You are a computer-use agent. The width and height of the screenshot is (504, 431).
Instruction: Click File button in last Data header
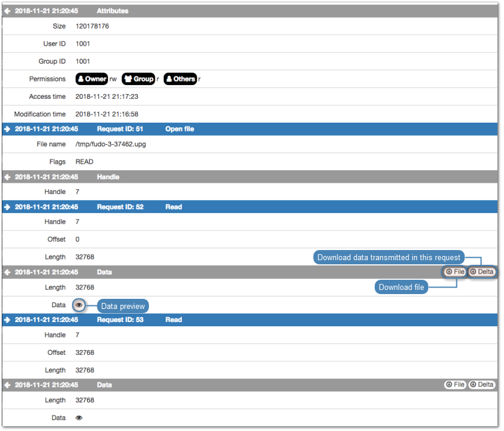pos(455,385)
